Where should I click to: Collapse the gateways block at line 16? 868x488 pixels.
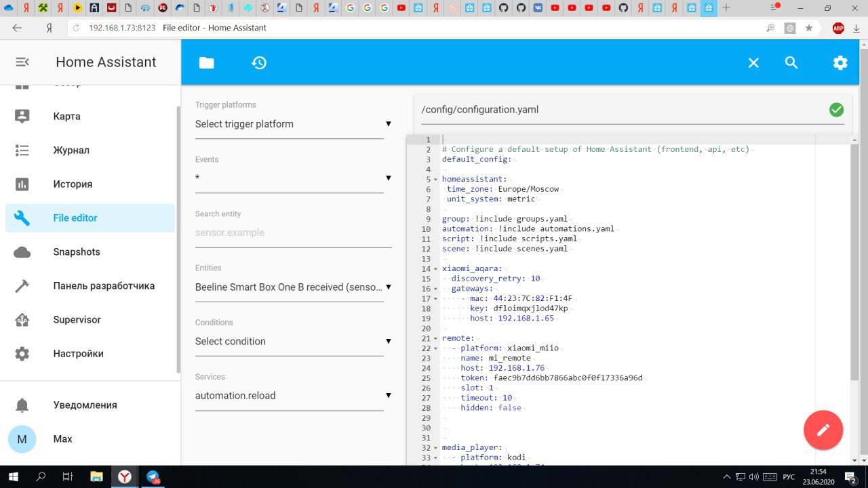tap(435, 289)
